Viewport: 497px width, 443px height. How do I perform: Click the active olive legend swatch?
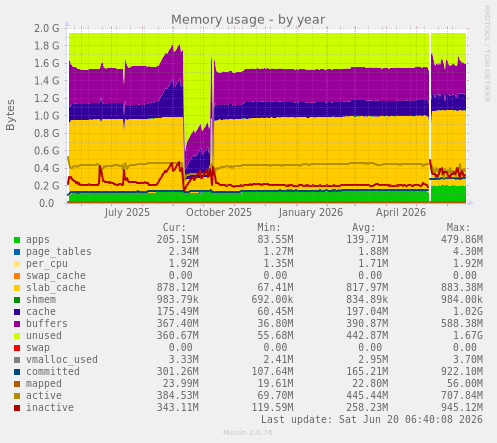(17, 396)
